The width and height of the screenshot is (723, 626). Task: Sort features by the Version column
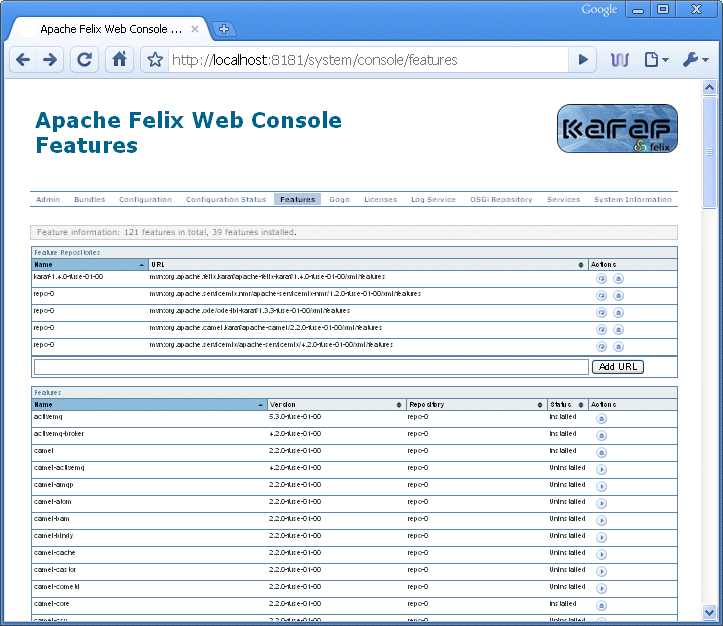click(x=336, y=405)
